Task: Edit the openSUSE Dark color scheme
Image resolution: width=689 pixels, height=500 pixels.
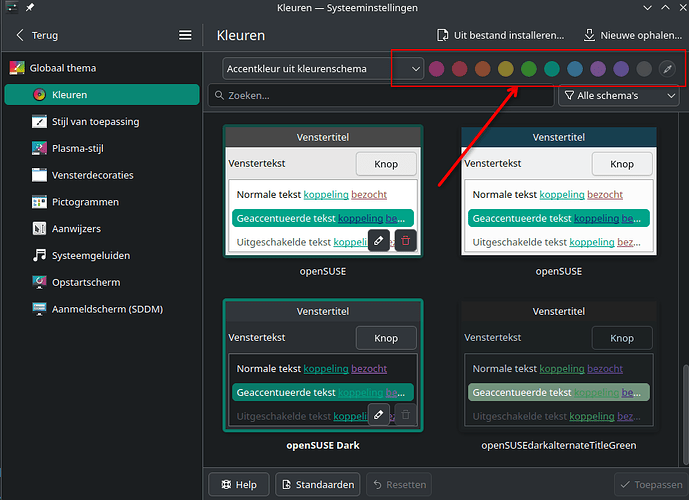Action: pyautogui.click(x=379, y=414)
